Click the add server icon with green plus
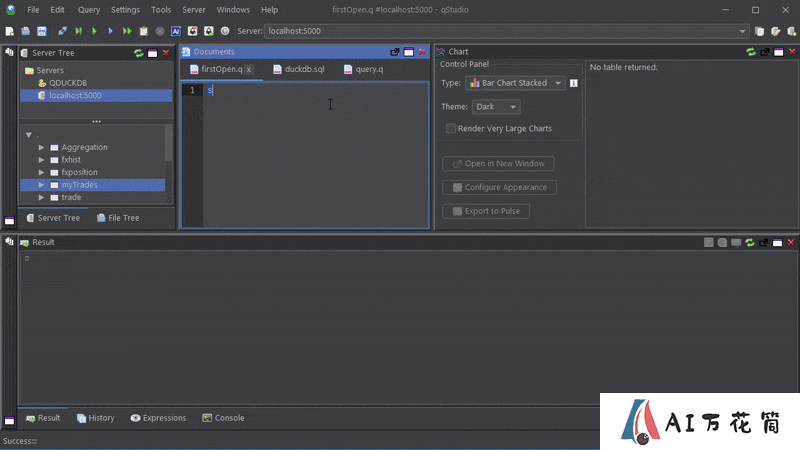The height and width of the screenshot is (450, 800). 792,31
